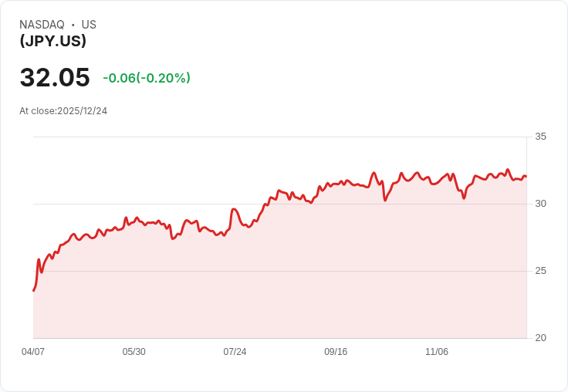
Task: Click the 32.05 current price
Action: pos(55,78)
